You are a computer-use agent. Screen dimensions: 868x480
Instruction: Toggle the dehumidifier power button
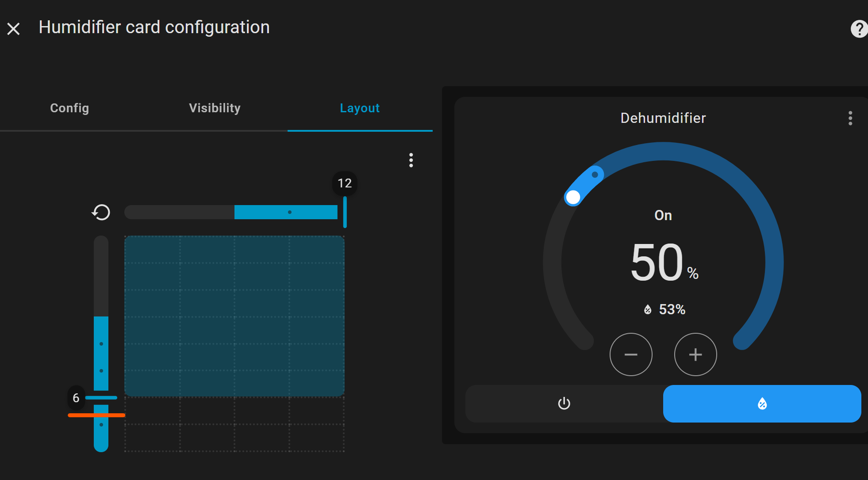click(x=564, y=404)
